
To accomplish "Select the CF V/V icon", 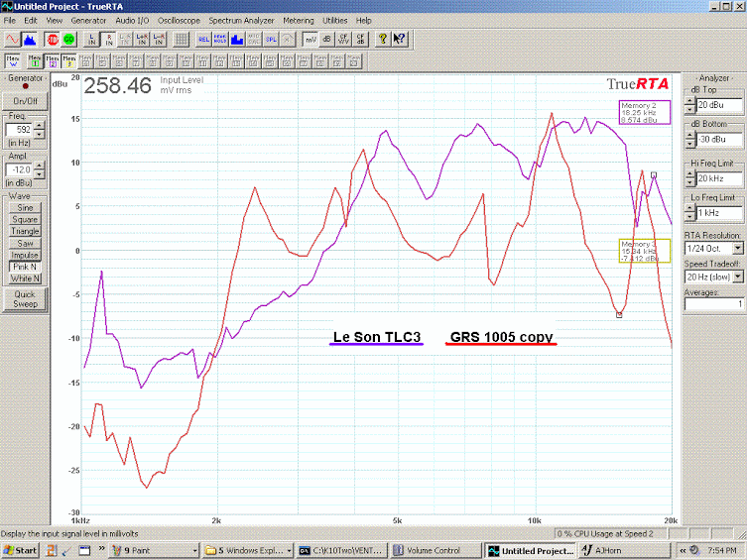I will point(343,39).
